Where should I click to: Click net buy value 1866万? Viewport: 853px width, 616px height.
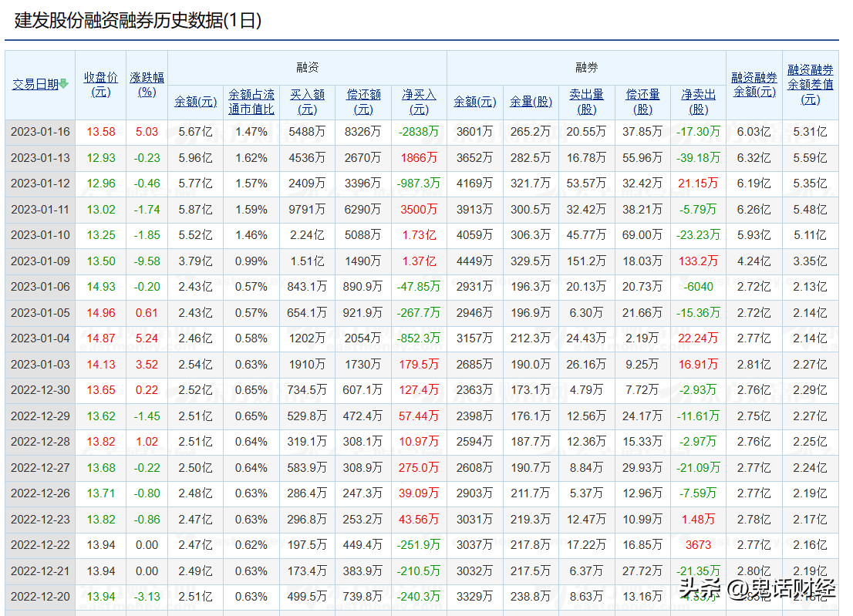tap(419, 158)
